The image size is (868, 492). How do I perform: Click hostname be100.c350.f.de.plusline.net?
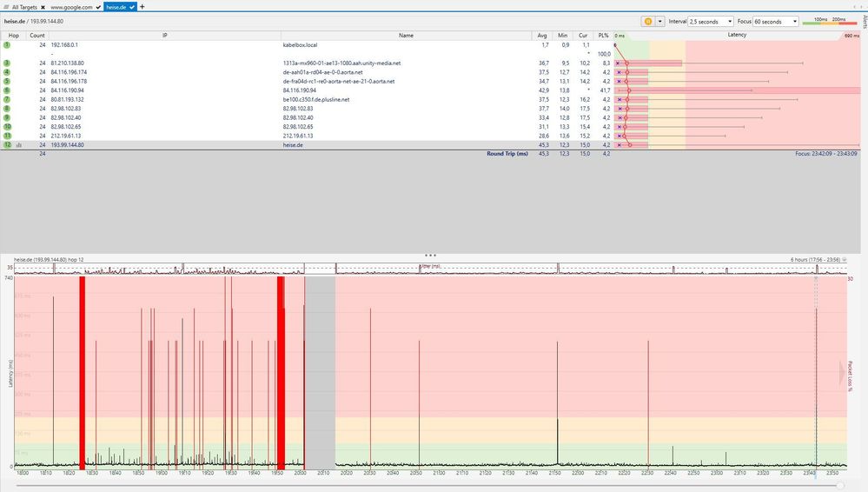point(316,99)
